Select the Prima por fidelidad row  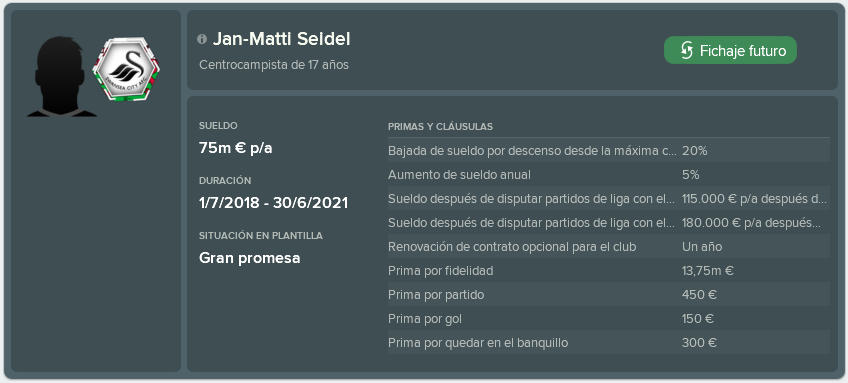(x=608, y=270)
